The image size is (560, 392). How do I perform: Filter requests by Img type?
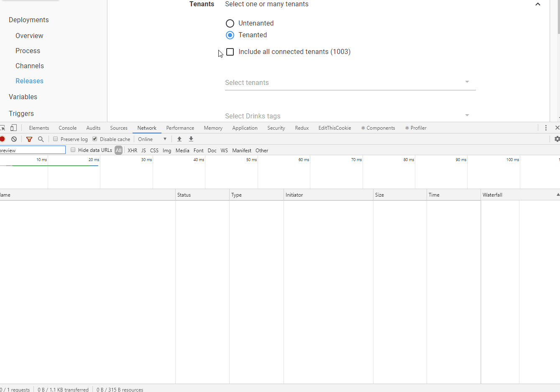point(167,150)
